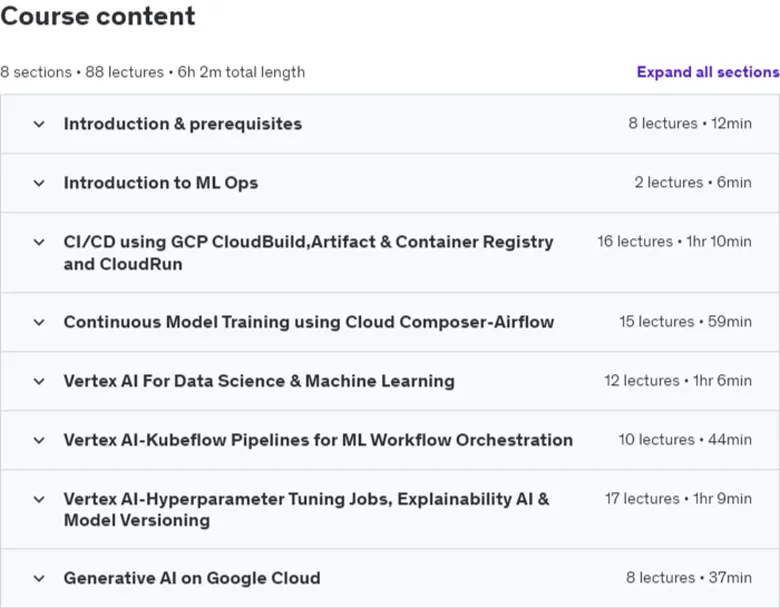
Task: Expand CI/CD using GCP CloudBuild section title
Action: click(308, 253)
